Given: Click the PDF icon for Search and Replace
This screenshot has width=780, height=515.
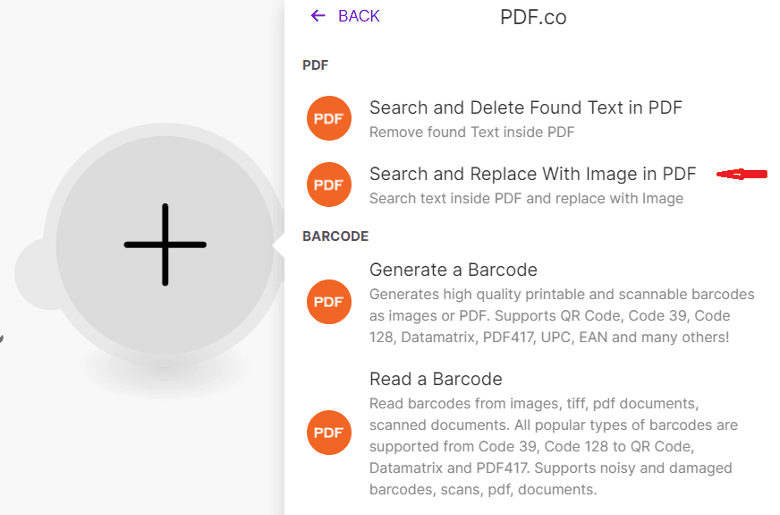Looking at the screenshot, I should 329,185.
